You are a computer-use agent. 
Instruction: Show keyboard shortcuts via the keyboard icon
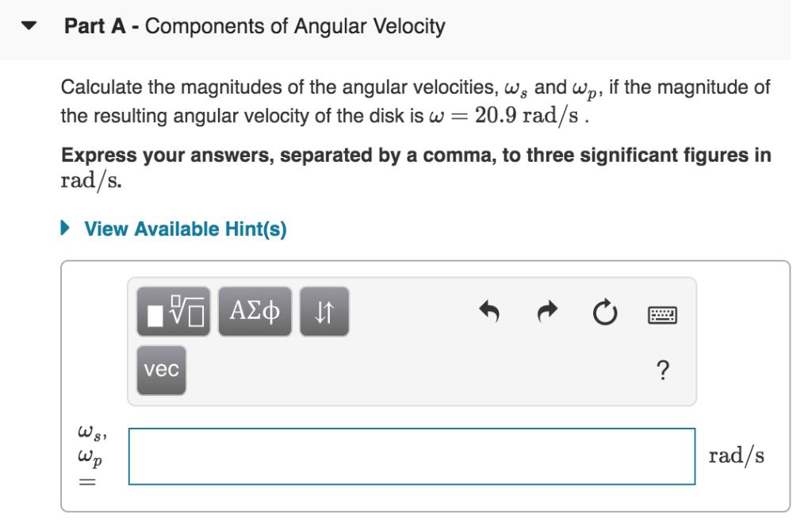click(x=662, y=314)
